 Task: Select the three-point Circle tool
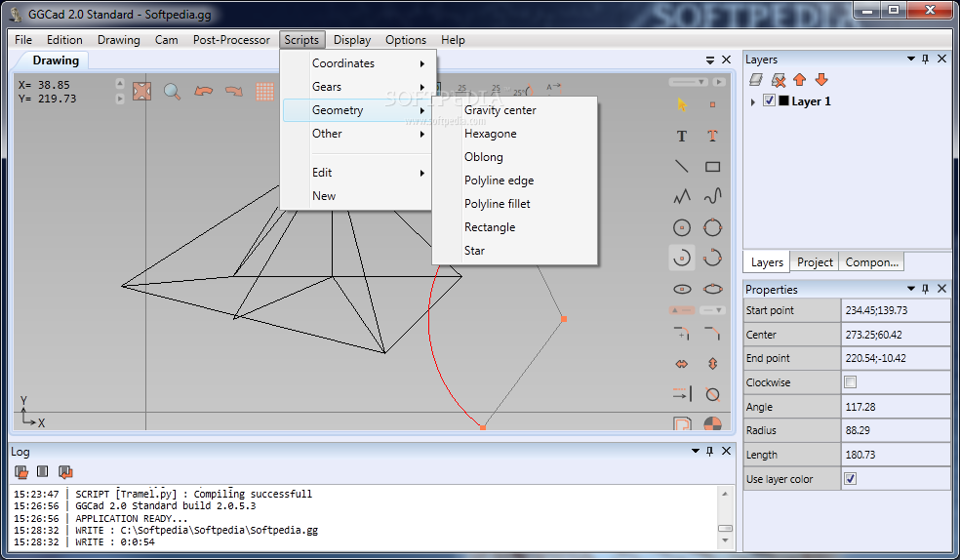tap(712, 227)
